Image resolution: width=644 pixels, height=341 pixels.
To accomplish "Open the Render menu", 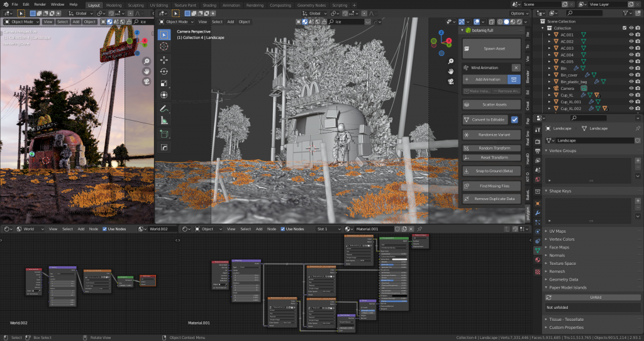I will (x=40, y=4).
